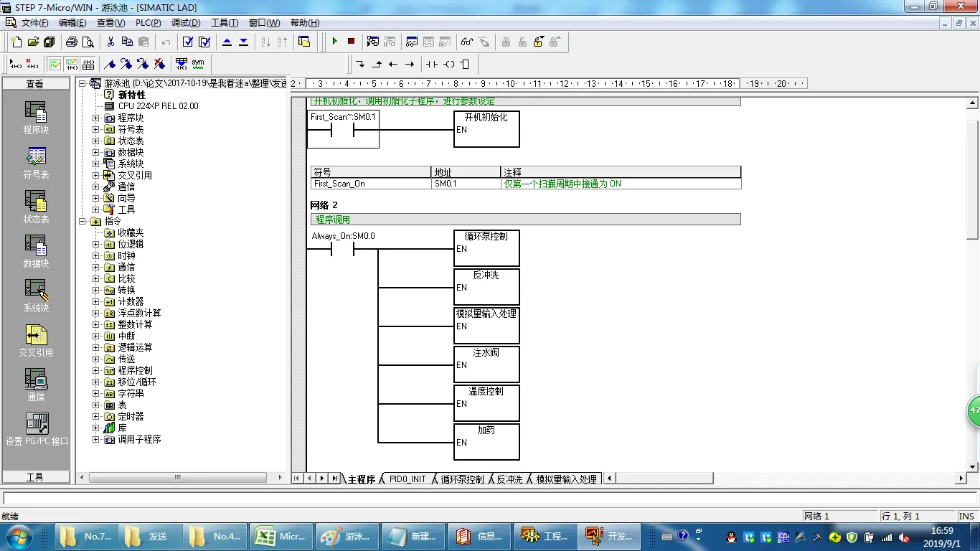This screenshot has width=980, height=551.
Task: Click the 程序调用 network comment
Action: [525, 220]
